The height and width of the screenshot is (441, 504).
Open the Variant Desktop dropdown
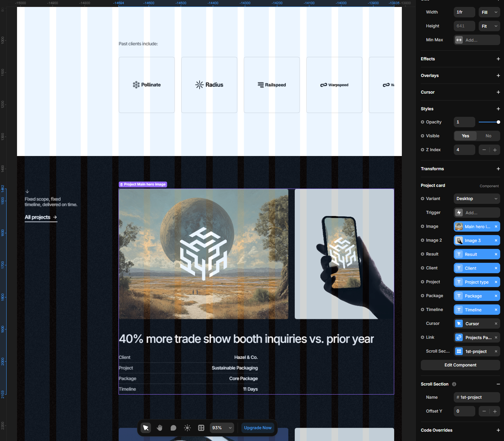tap(477, 199)
